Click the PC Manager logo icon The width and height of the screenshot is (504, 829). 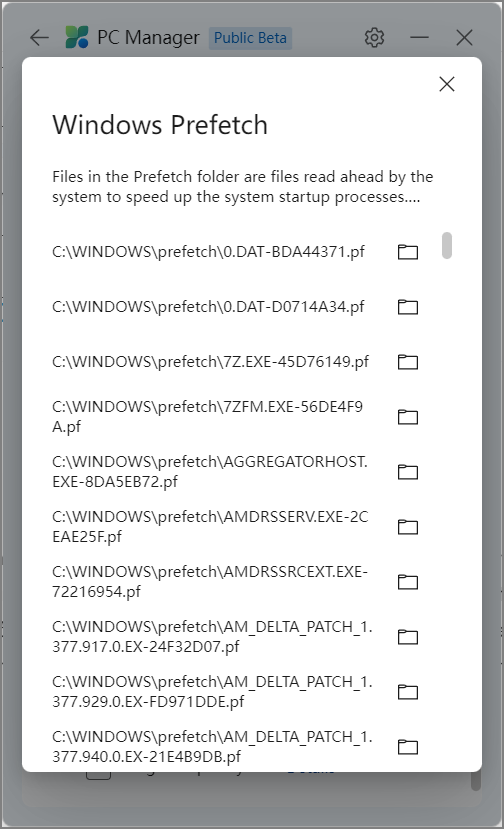tap(77, 38)
